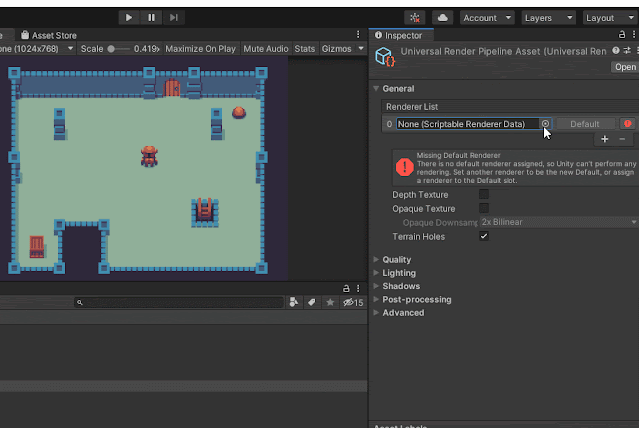Image resolution: width=639 pixels, height=428 pixels.
Task: Open Inspector help reference icon
Action: (x=616, y=51)
